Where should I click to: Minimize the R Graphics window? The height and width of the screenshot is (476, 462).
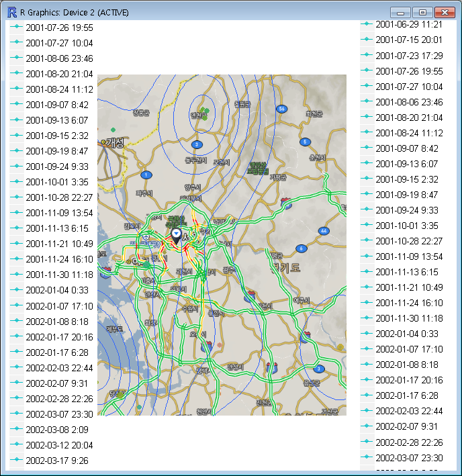pos(400,13)
